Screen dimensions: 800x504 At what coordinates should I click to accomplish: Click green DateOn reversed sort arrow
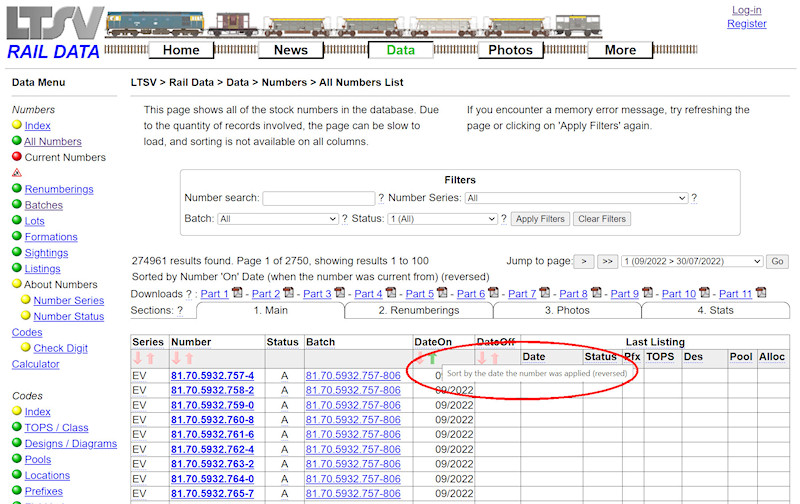click(x=433, y=358)
